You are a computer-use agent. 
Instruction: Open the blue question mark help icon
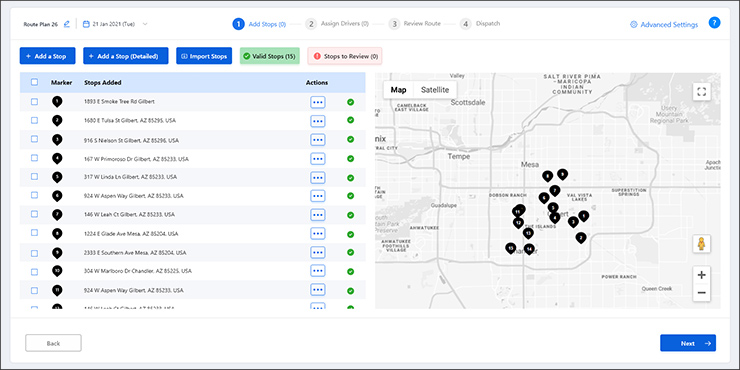pyautogui.click(x=715, y=23)
